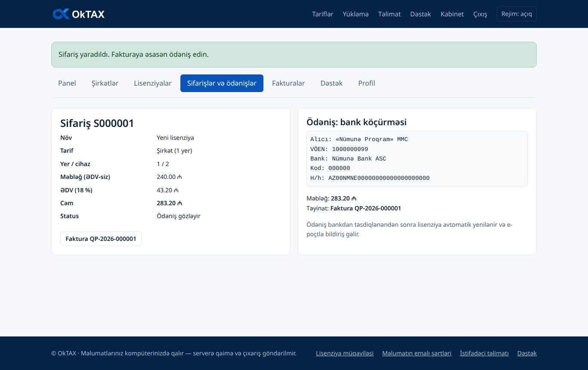The width and height of the screenshot is (588, 370).
Task: Click the Sifariş S000001 heading
Action: [97, 123]
